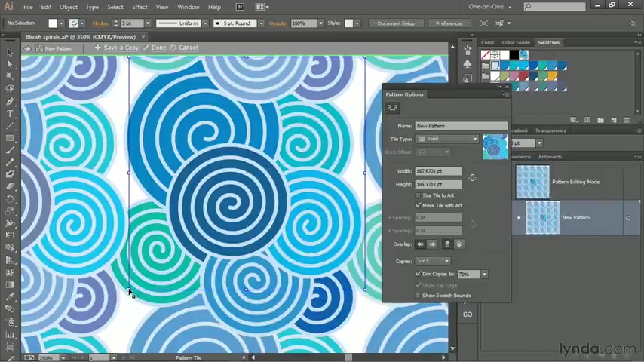This screenshot has width=644, height=362.
Task: Click Done to finish pattern editing
Action: click(155, 48)
